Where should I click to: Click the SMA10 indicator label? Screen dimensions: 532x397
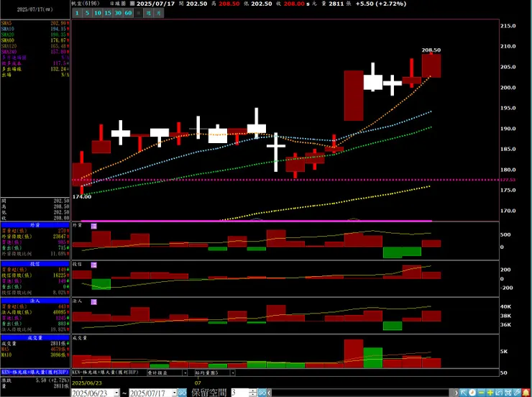(x=7, y=29)
